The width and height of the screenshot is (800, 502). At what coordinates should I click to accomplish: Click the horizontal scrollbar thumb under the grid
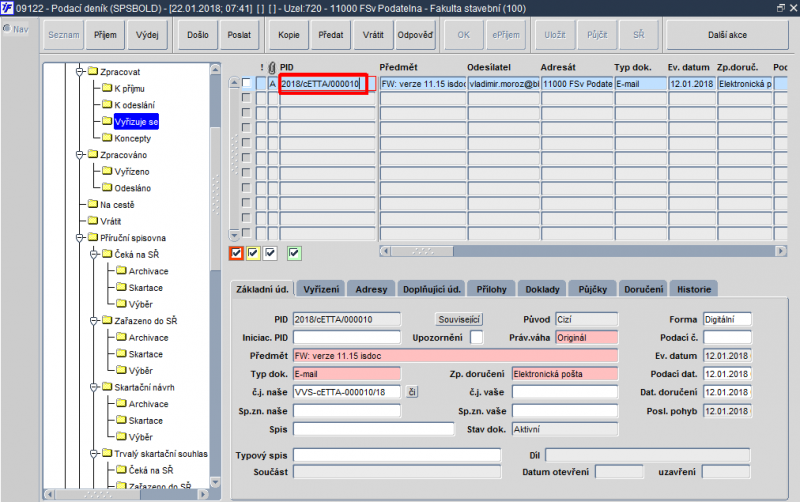click(x=422, y=251)
